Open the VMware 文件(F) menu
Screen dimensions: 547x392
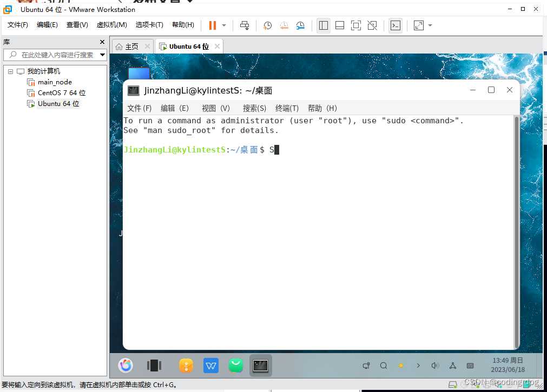tap(18, 25)
